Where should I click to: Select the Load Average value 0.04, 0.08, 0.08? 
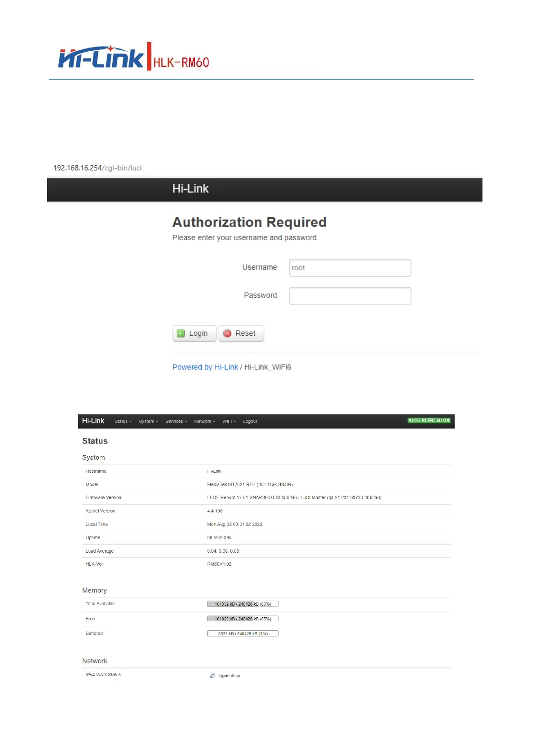point(223,551)
